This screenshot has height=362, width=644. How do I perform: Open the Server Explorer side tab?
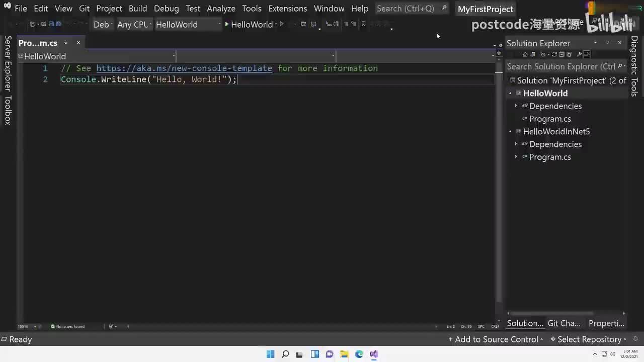[8, 63]
